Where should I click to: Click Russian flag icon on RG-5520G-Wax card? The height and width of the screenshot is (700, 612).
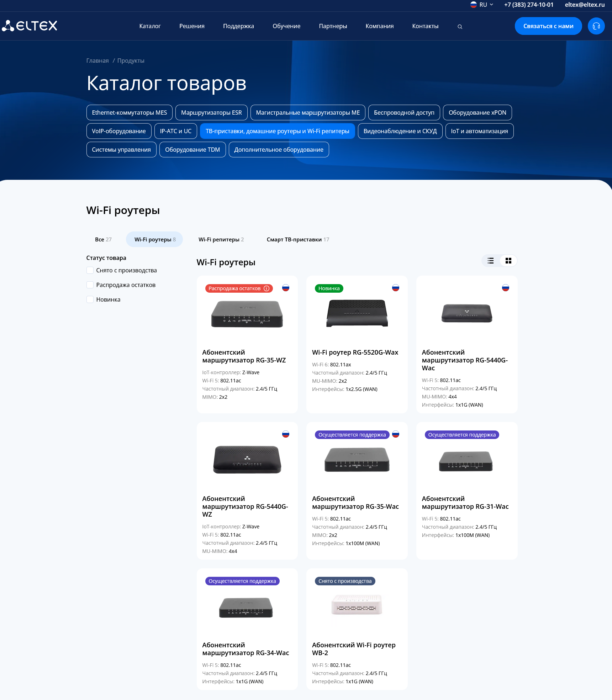click(396, 288)
